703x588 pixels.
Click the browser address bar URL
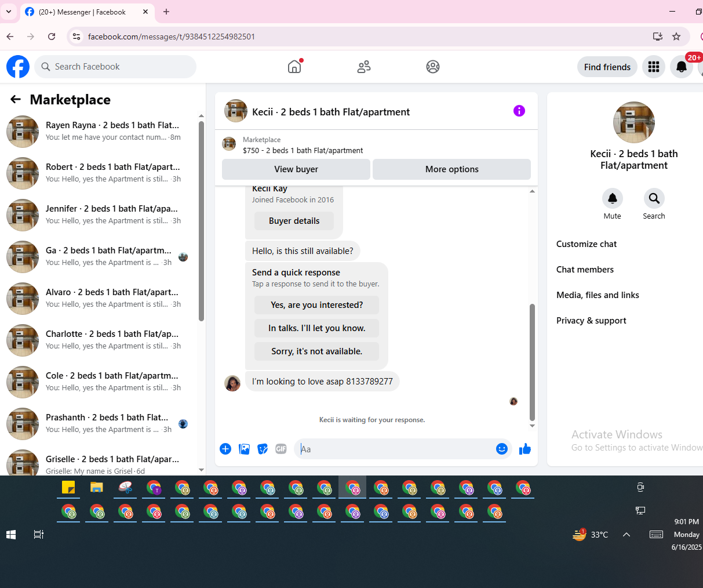(172, 37)
